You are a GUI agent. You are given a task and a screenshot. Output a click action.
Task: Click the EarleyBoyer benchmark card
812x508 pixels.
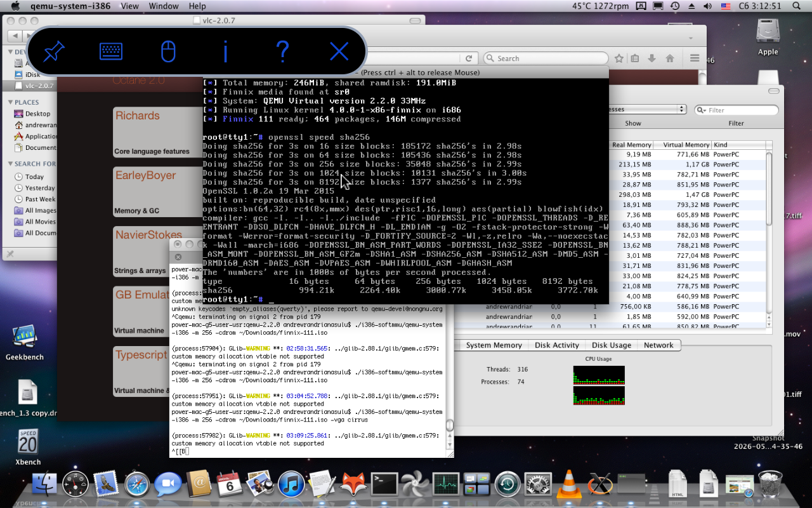(158, 192)
